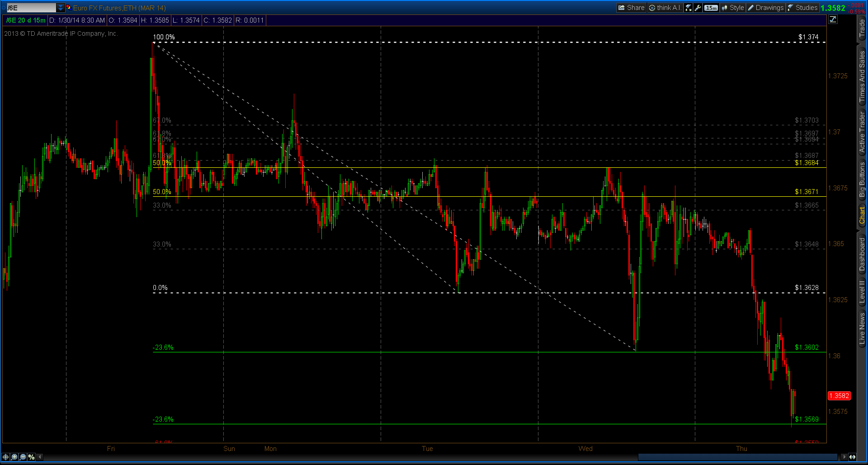Image resolution: width=868 pixels, height=465 pixels.
Task: Click the Edit Studies flask icon
Action: click(x=688, y=8)
